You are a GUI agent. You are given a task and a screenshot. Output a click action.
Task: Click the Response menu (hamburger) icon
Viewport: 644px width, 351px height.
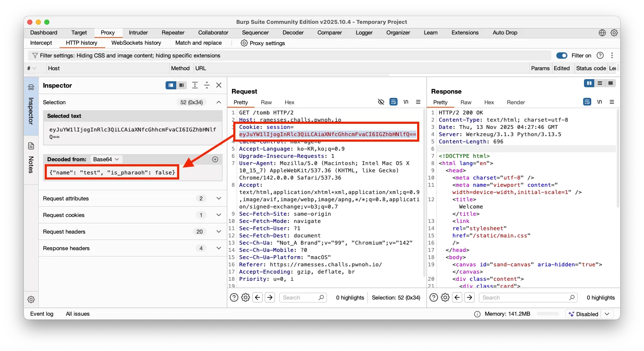pyautogui.click(x=612, y=102)
